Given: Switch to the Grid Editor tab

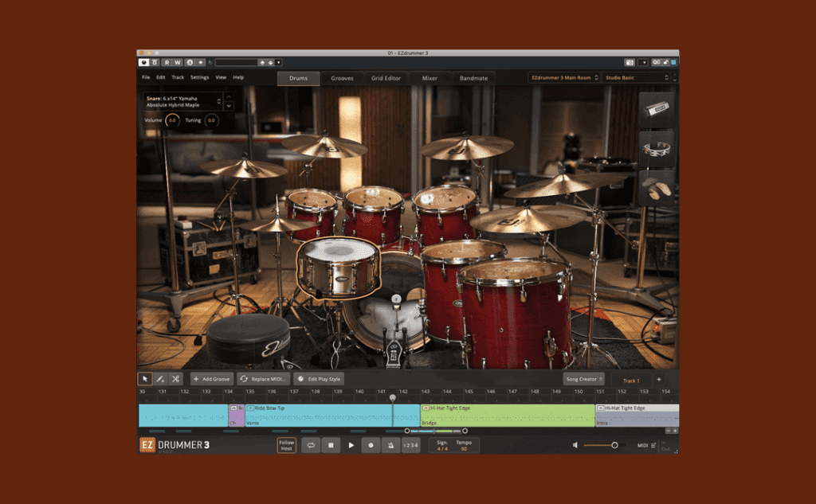Looking at the screenshot, I should point(386,78).
